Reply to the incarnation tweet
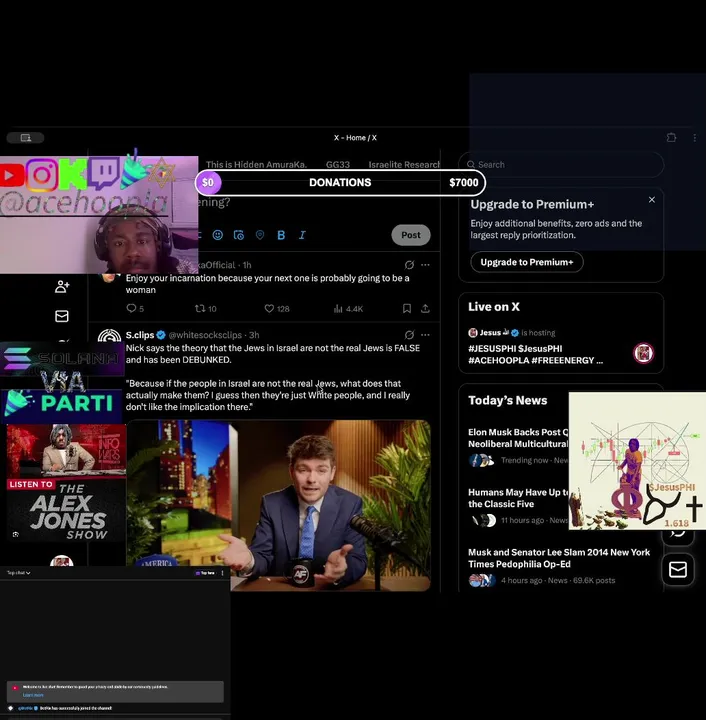The image size is (706, 720). point(135,309)
